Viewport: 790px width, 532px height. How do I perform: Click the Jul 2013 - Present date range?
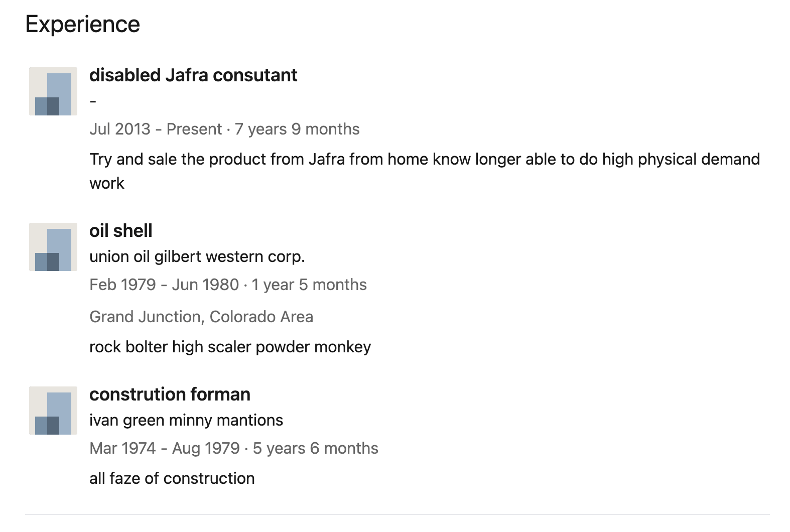(156, 129)
